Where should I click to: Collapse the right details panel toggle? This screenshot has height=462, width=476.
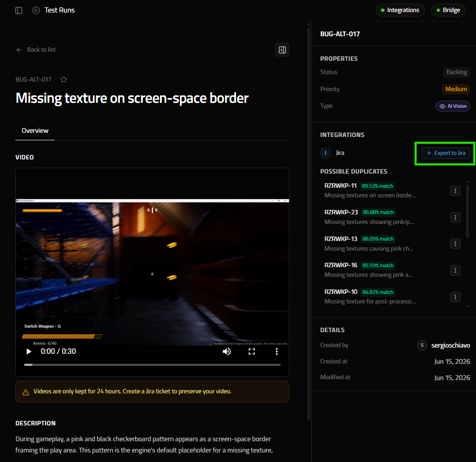point(282,50)
